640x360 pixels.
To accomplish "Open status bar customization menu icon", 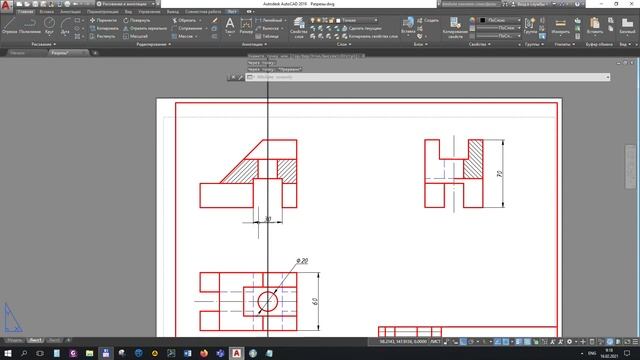I will tap(635, 342).
